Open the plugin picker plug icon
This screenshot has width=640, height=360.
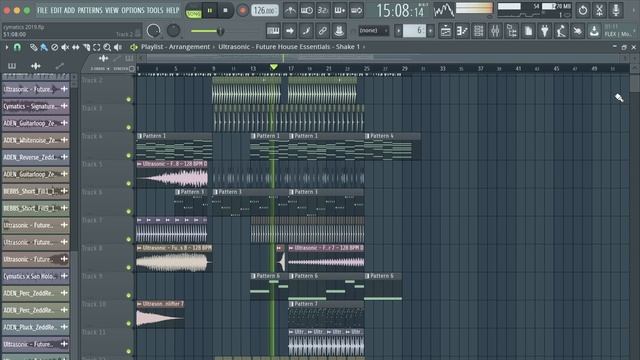tap(544, 31)
